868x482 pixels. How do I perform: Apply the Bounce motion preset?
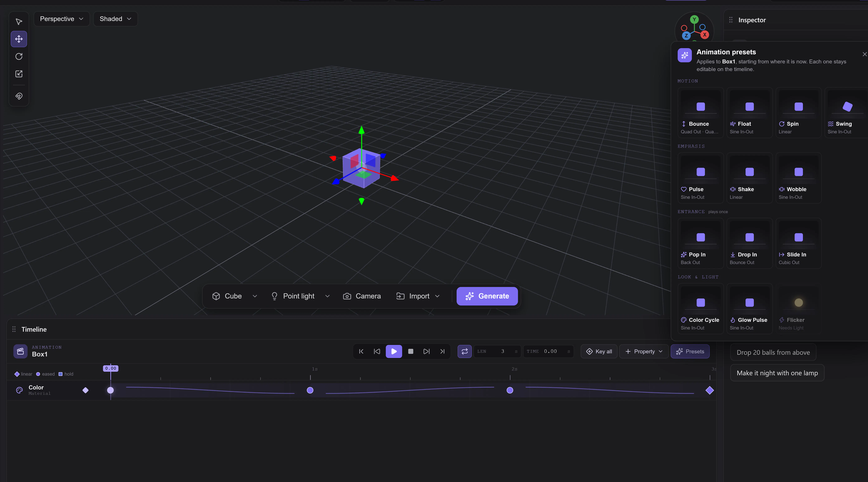pyautogui.click(x=701, y=113)
